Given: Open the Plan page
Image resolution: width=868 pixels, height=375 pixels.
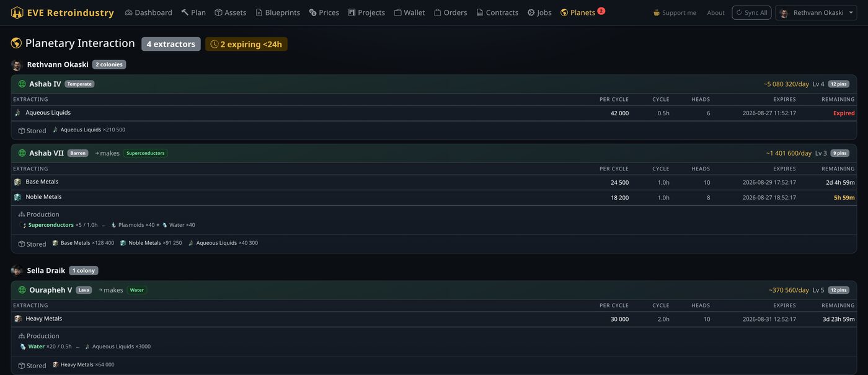Looking at the screenshot, I should click(193, 12).
